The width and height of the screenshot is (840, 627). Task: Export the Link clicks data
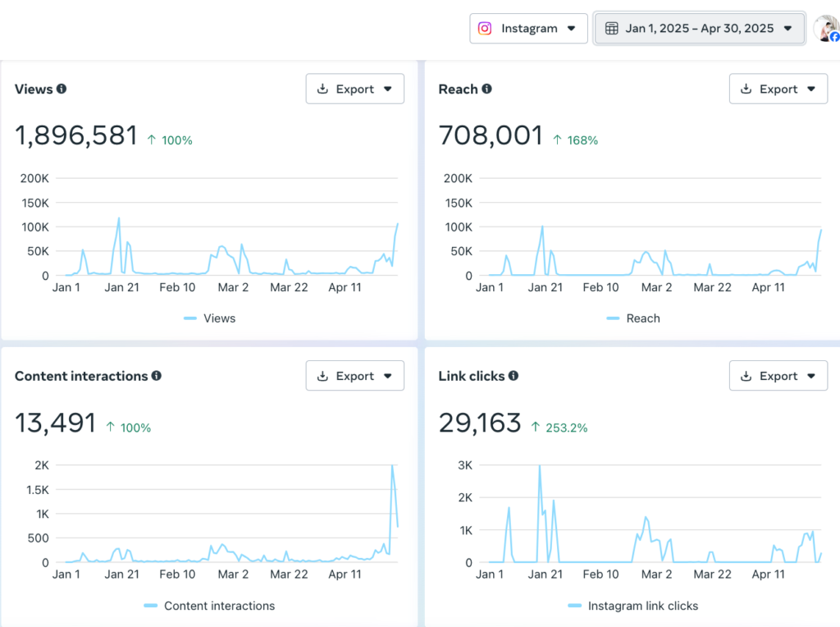(778, 376)
